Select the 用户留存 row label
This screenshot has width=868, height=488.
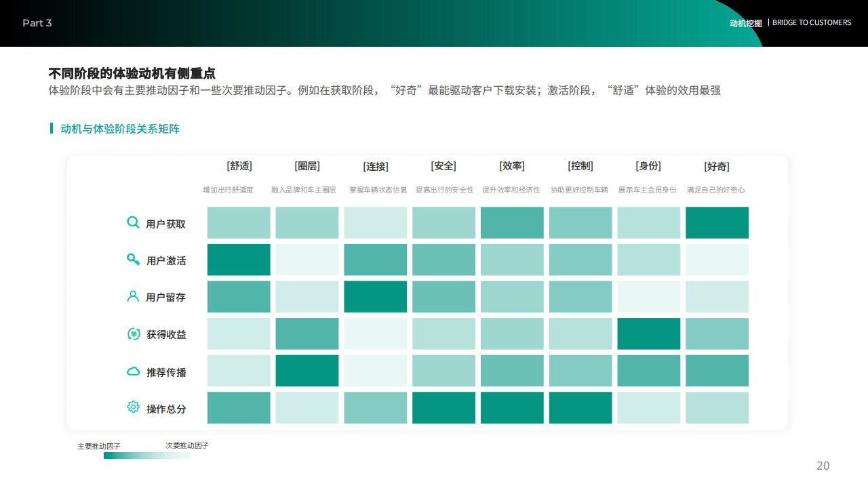coord(166,298)
